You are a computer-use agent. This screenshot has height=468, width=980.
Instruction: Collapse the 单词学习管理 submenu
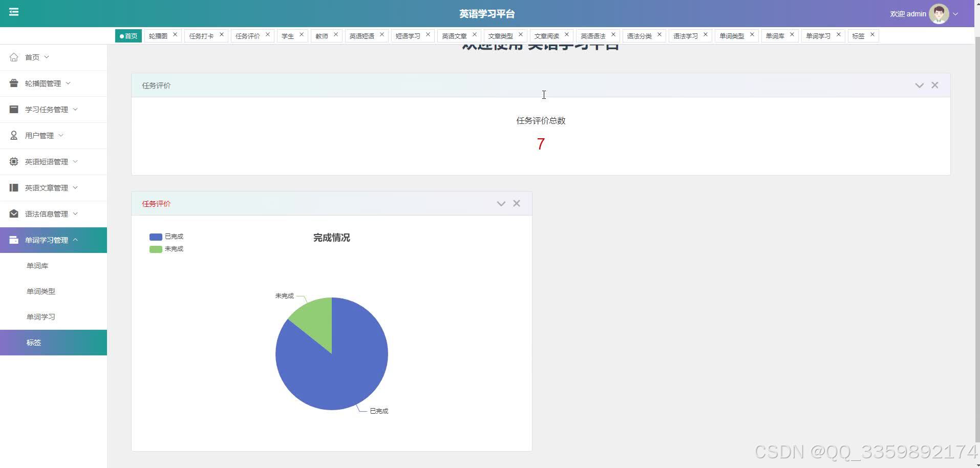[x=76, y=239]
